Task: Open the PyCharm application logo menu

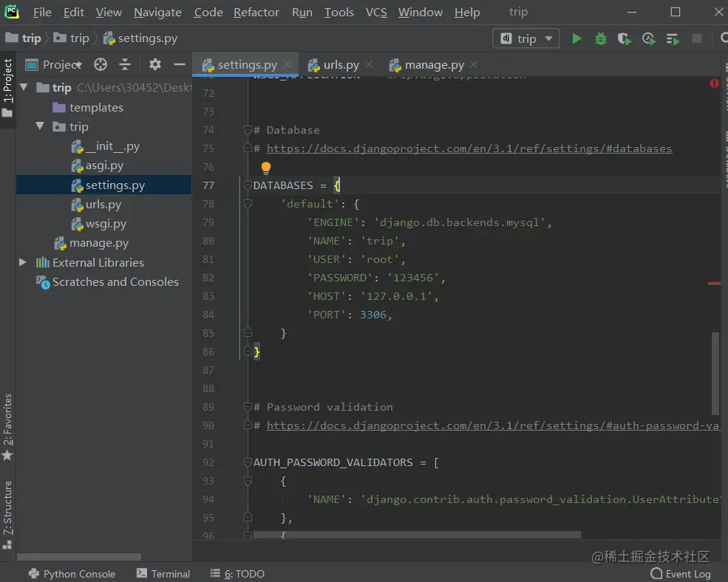Action: [12, 12]
